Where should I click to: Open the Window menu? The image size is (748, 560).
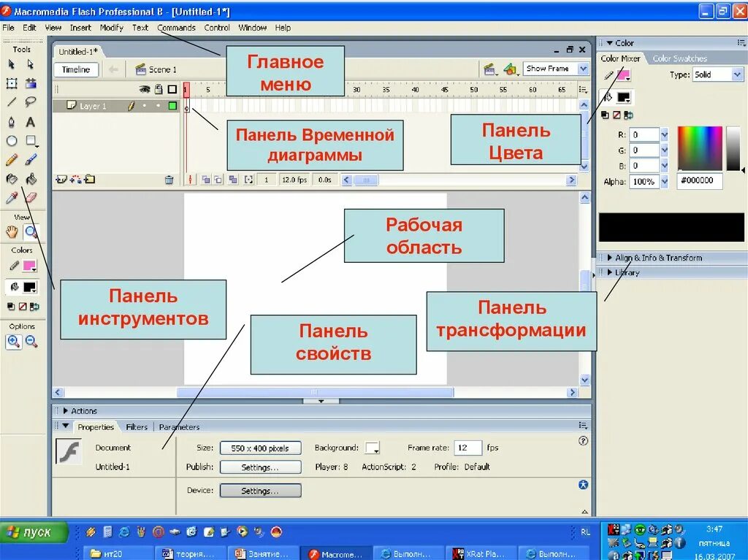(252, 28)
